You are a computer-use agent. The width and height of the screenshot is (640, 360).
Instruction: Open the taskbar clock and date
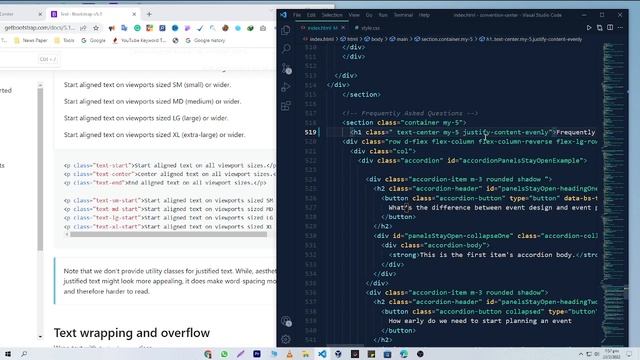[612, 354]
